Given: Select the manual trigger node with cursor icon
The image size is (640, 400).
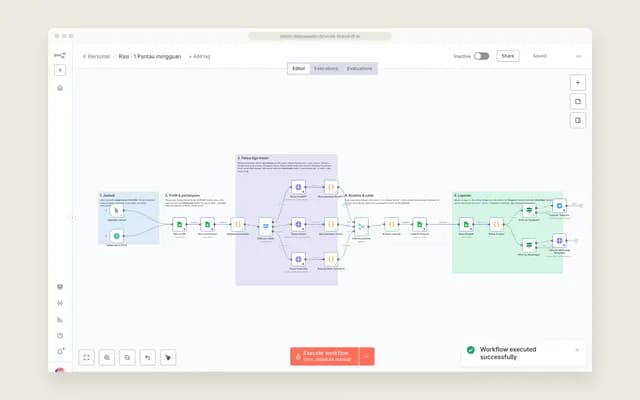Looking at the screenshot, I should coord(117,211).
